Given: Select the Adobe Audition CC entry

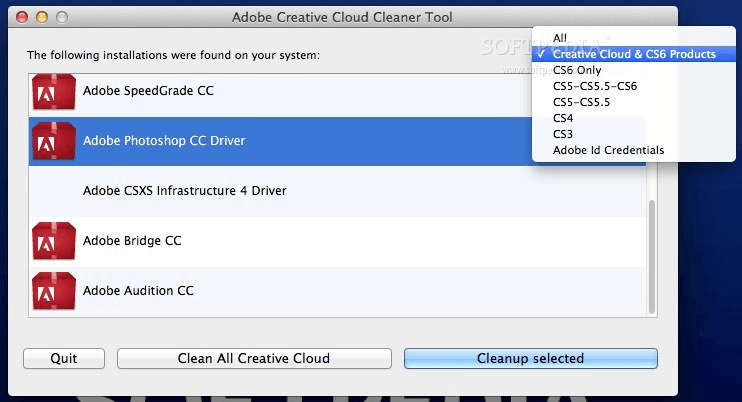Looking at the screenshot, I should click(x=138, y=291).
